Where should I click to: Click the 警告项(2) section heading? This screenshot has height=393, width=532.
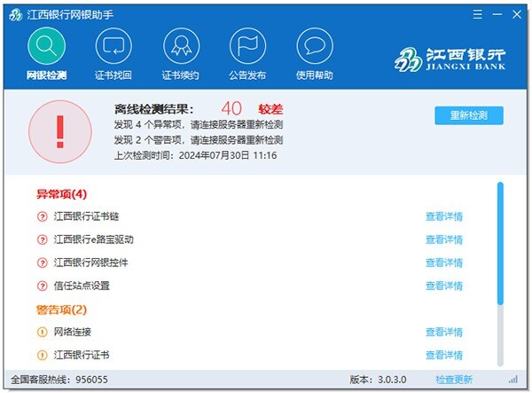61,310
